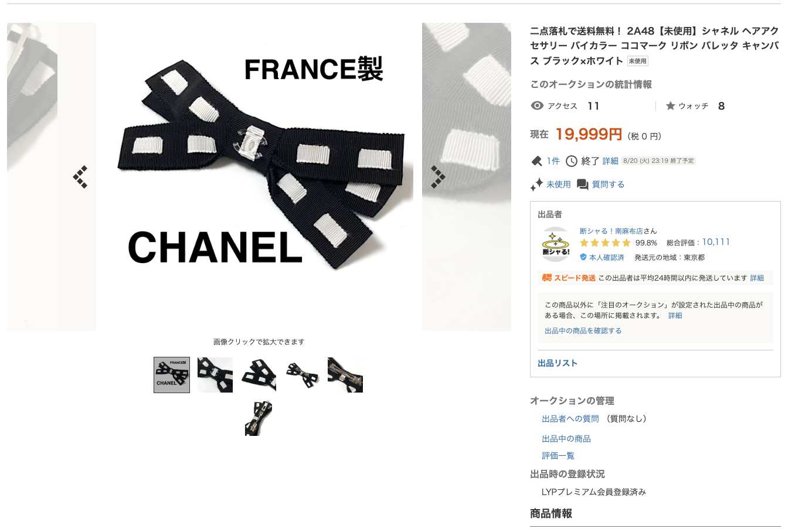Click the clock end time icon
The height and width of the screenshot is (532, 785).
572,161
